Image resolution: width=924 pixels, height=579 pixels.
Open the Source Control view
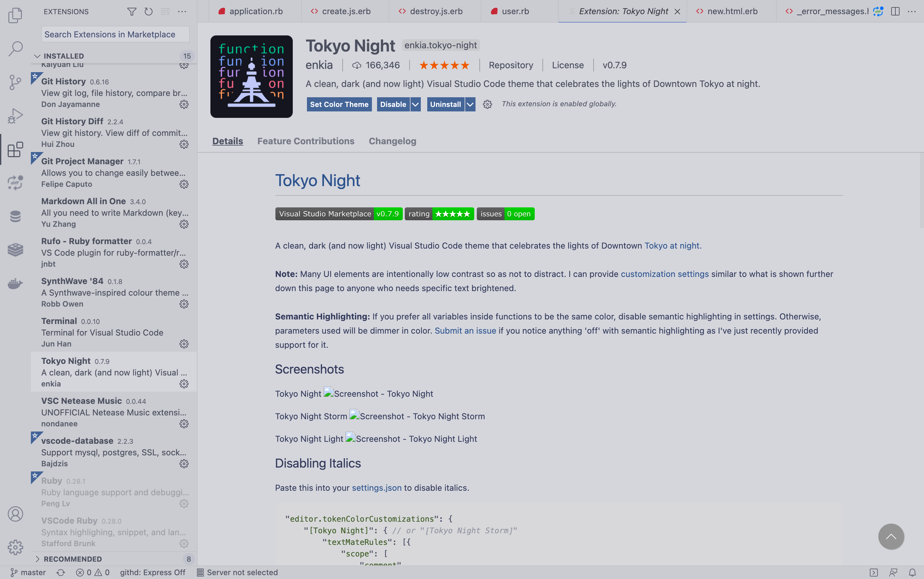pyautogui.click(x=15, y=82)
